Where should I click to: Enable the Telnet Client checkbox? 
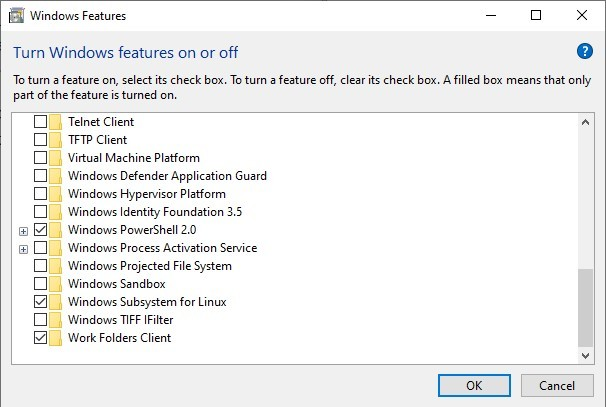tap(40, 122)
